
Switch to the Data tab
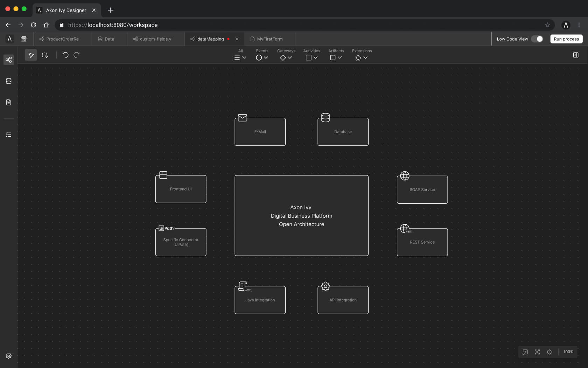[109, 39]
